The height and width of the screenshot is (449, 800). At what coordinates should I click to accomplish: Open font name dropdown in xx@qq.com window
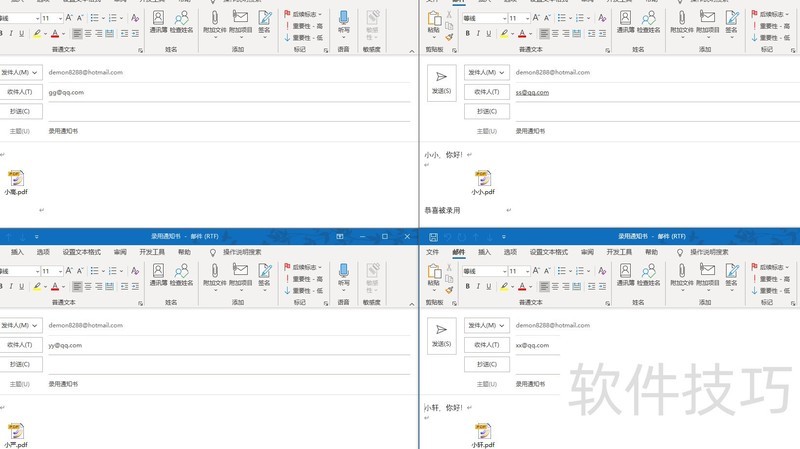point(504,271)
